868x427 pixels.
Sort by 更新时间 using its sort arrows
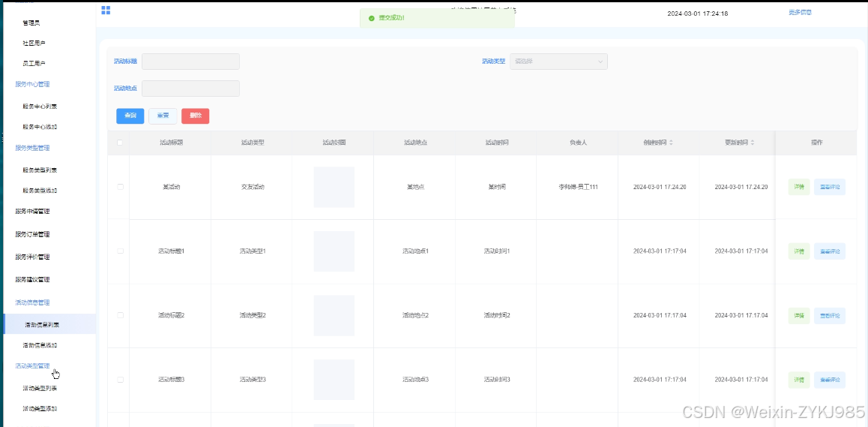[753, 143]
